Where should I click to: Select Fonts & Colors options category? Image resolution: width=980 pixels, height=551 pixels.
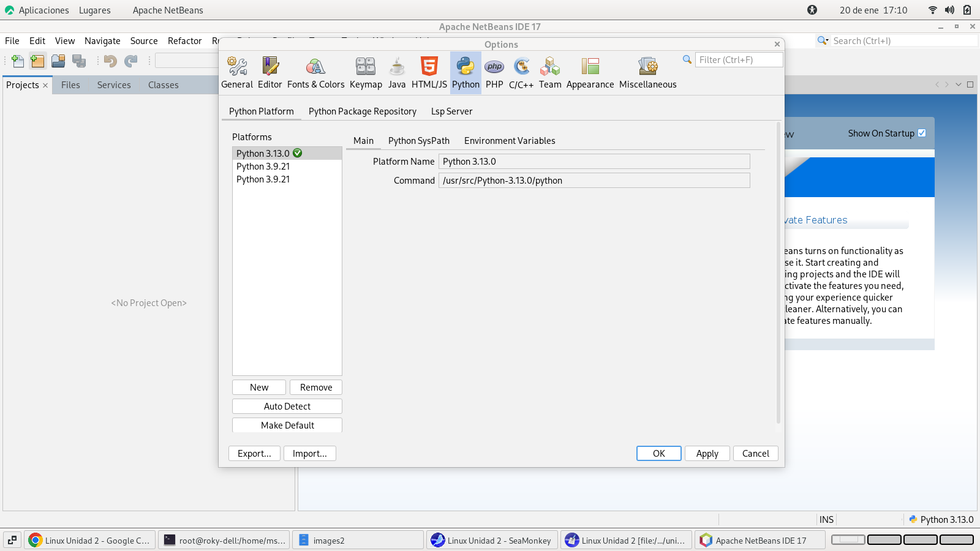tap(315, 72)
